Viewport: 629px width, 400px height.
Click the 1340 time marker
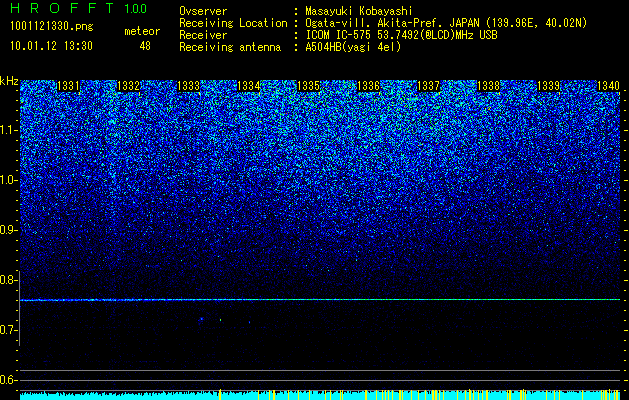pos(609,86)
